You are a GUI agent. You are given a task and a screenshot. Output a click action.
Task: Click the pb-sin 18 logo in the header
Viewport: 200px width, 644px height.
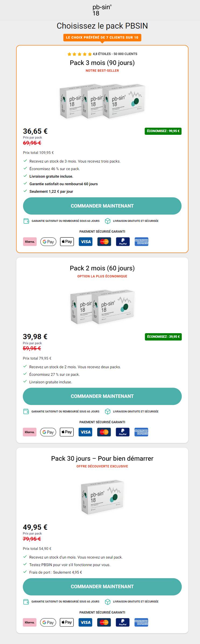click(102, 10)
